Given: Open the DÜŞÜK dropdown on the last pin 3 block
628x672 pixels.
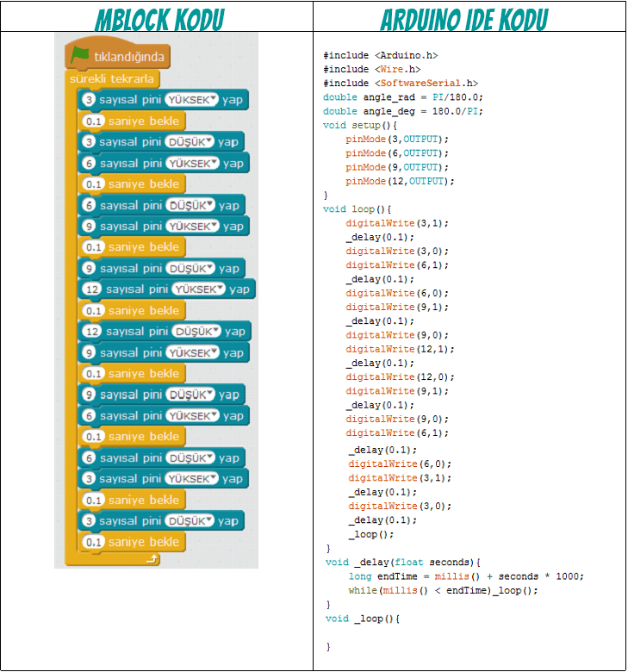Looking at the screenshot, I should pyautogui.click(x=190, y=520).
